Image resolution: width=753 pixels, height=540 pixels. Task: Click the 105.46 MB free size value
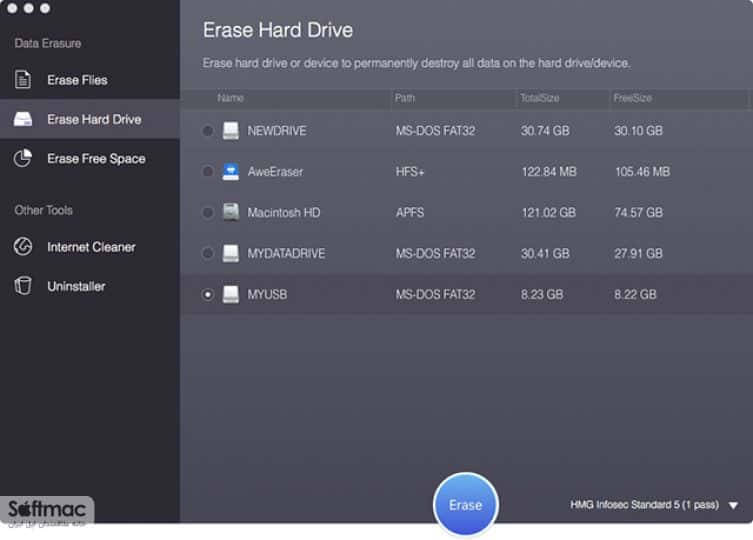coord(643,172)
